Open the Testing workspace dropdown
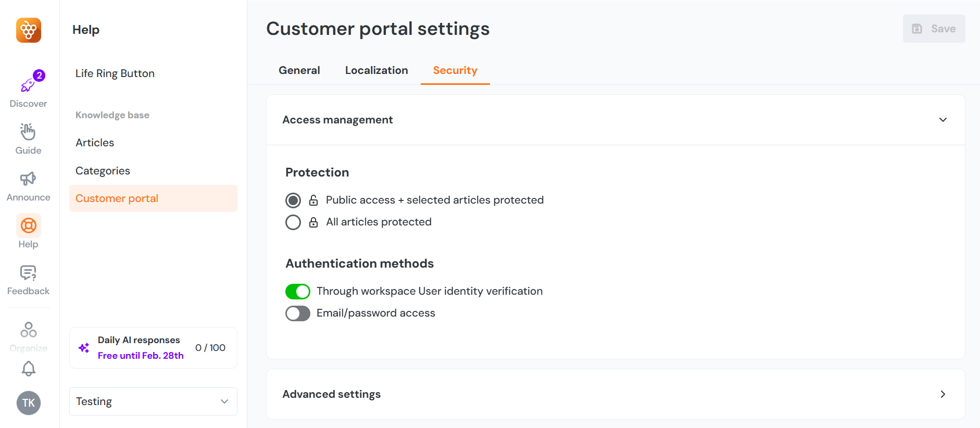Viewport: 980px width, 428px height. pyautogui.click(x=153, y=401)
